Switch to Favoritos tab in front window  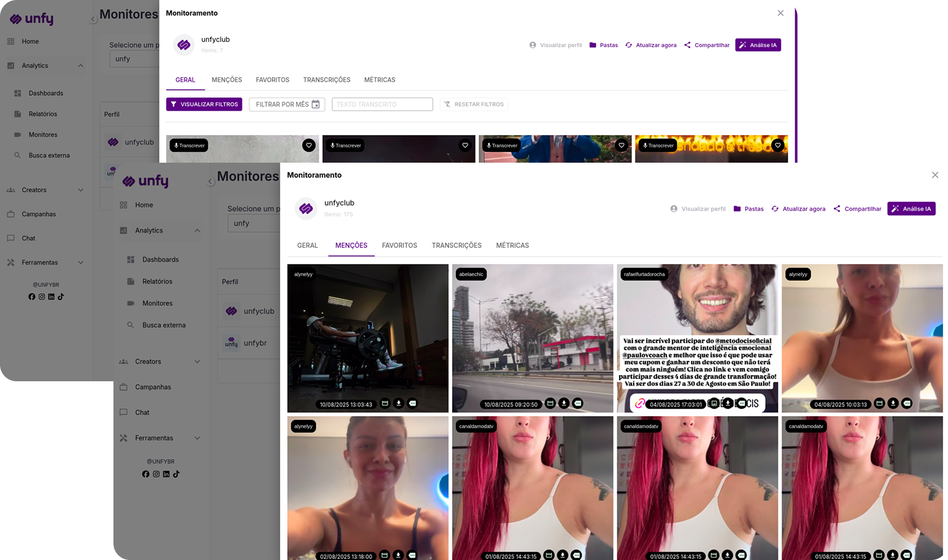click(x=400, y=245)
